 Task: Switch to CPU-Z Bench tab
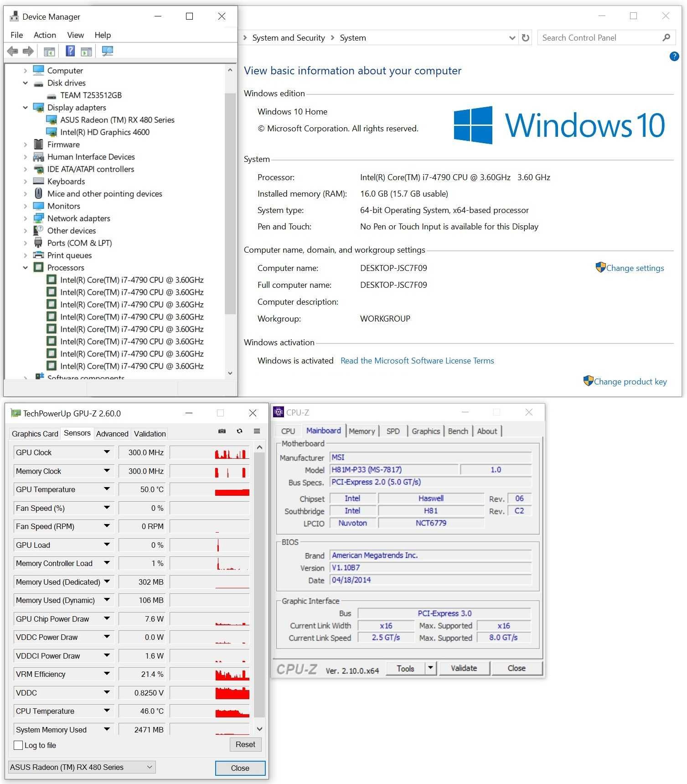(x=458, y=431)
